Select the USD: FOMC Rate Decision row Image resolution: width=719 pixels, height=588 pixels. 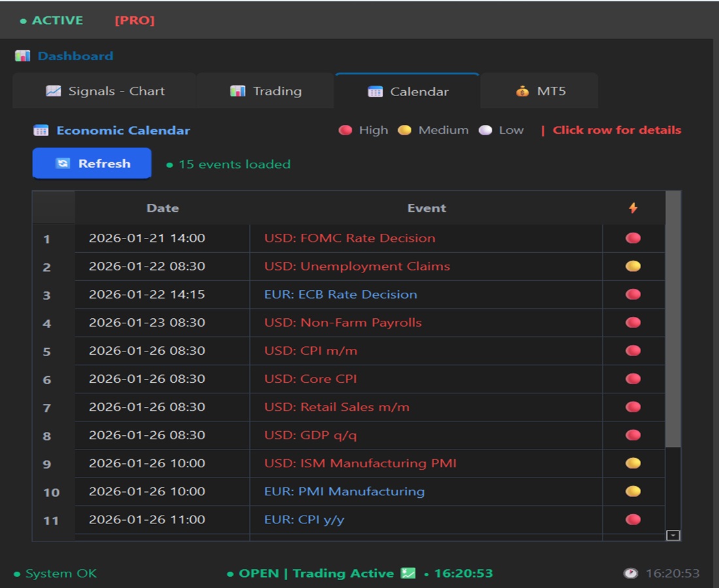click(x=350, y=238)
